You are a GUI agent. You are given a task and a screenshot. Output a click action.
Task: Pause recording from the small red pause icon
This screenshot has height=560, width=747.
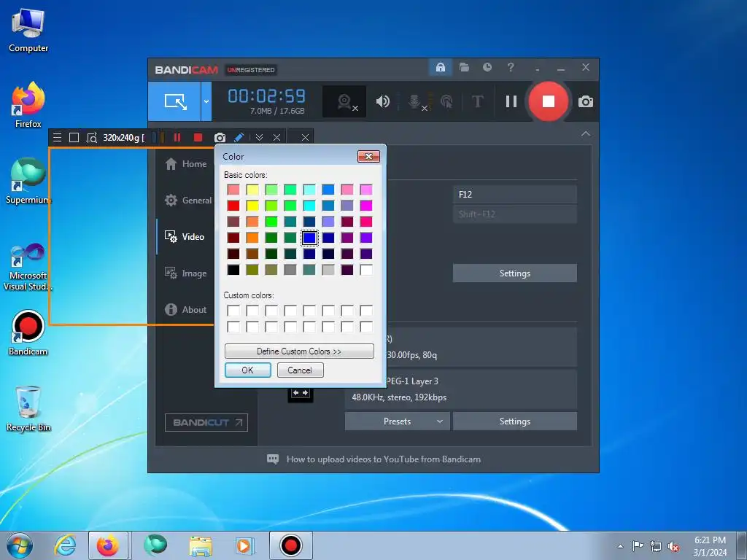click(177, 138)
